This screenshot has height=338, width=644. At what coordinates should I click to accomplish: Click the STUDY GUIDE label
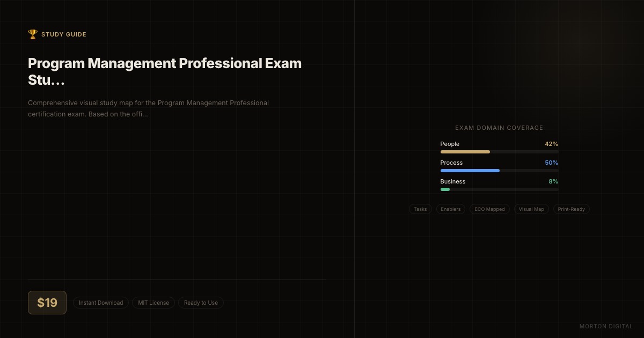[64, 34]
